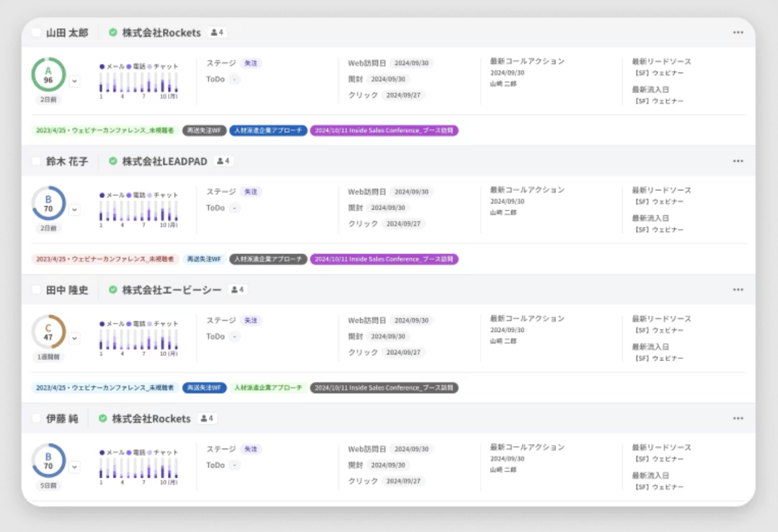Click the score A 96 circle
Viewport: 778px width, 532px height.
coord(48,75)
